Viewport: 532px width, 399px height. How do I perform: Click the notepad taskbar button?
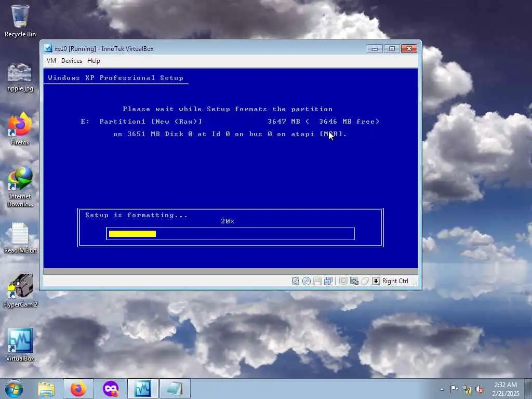(175, 389)
